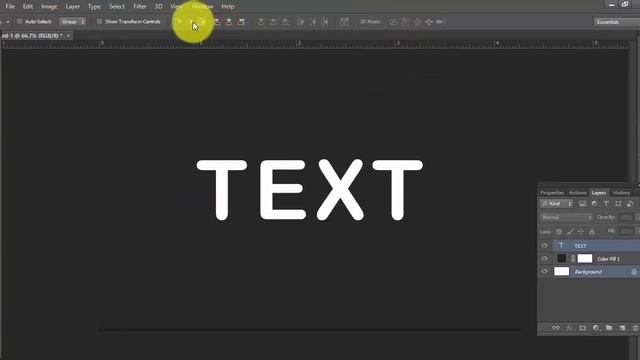
Task: Hide the TEXT layer with eye icon
Action: 544,245
